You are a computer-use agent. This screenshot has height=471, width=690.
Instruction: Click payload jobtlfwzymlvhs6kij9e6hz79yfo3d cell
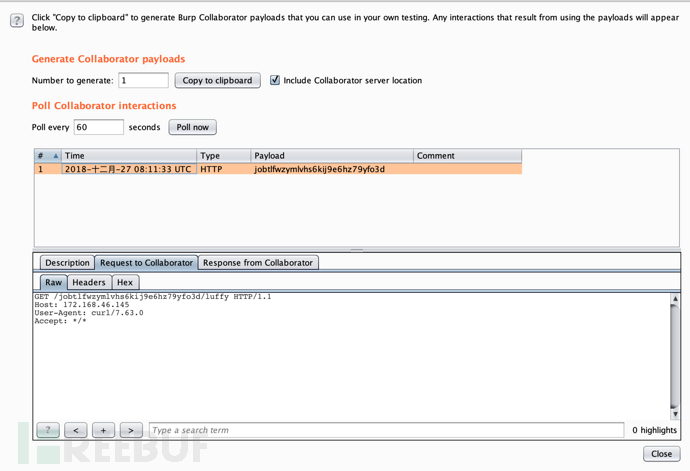332,169
